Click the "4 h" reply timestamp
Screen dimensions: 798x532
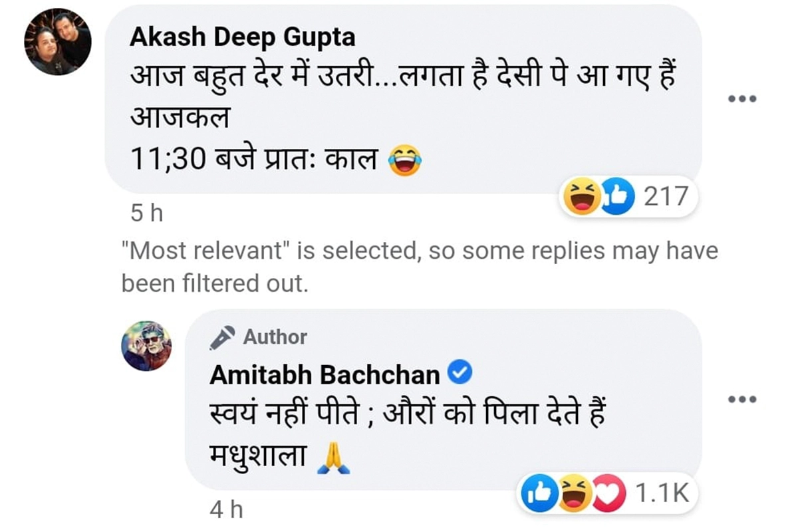coord(226,510)
